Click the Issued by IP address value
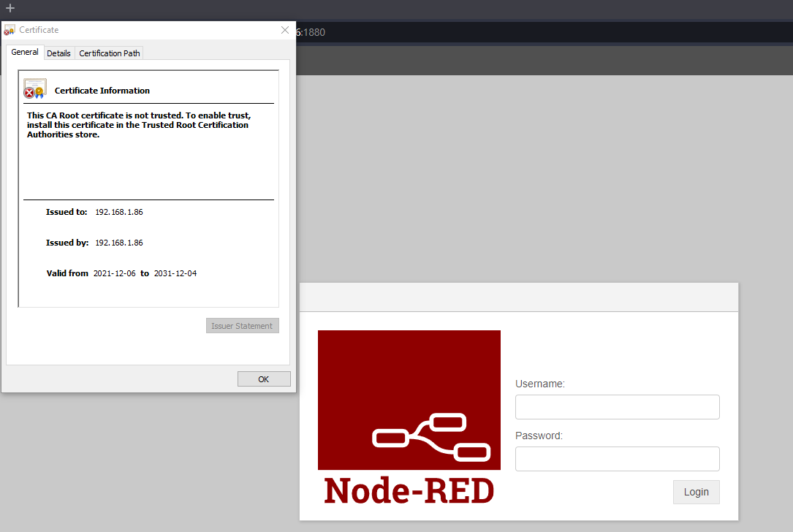Screen dimensions: 793x532 point(119,243)
